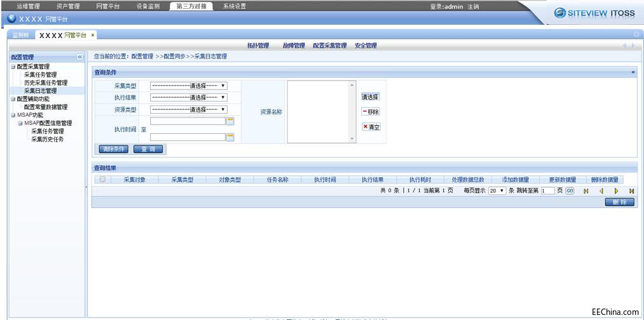
Task: Click the start 执行时间 input field
Action: (188, 121)
